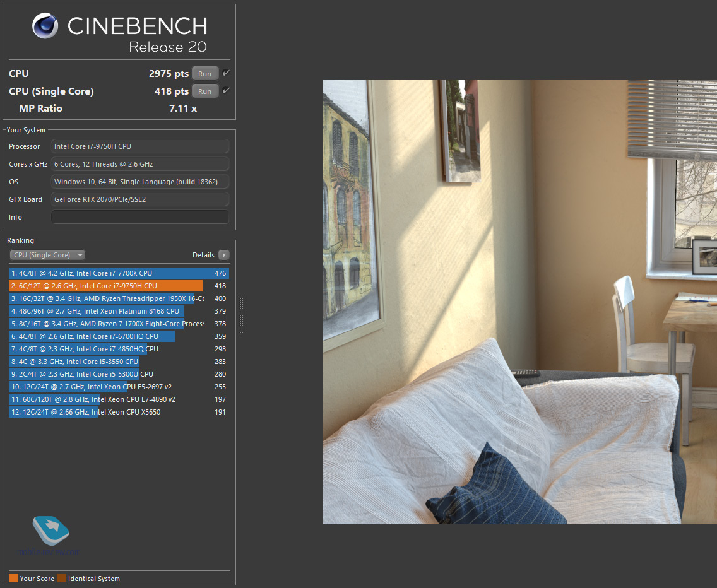The width and height of the screenshot is (717, 588).
Task: Click the GFX Board field GeForce RTX 2070
Action: [x=140, y=199]
